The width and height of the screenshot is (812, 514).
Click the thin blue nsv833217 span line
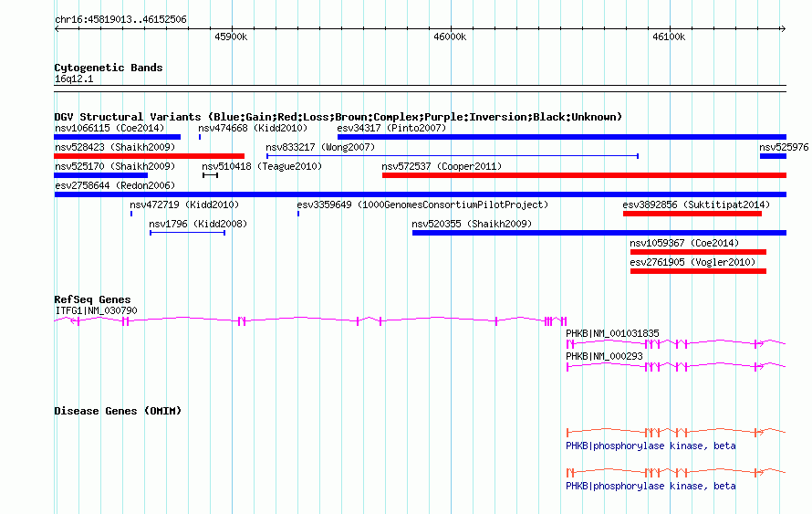pyautogui.click(x=453, y=156)
